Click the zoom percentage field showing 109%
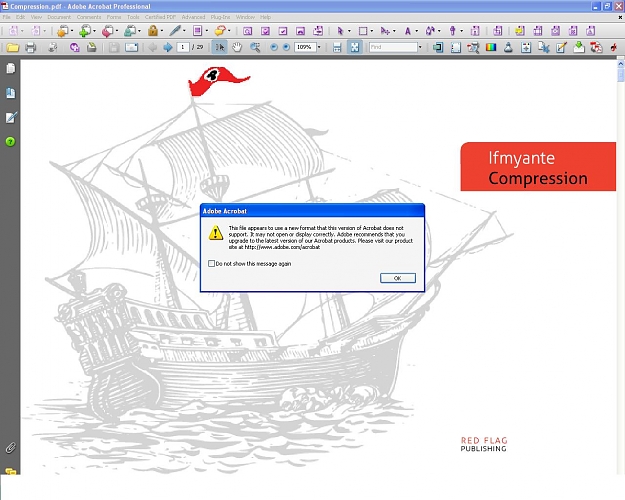 click(305, 47)
